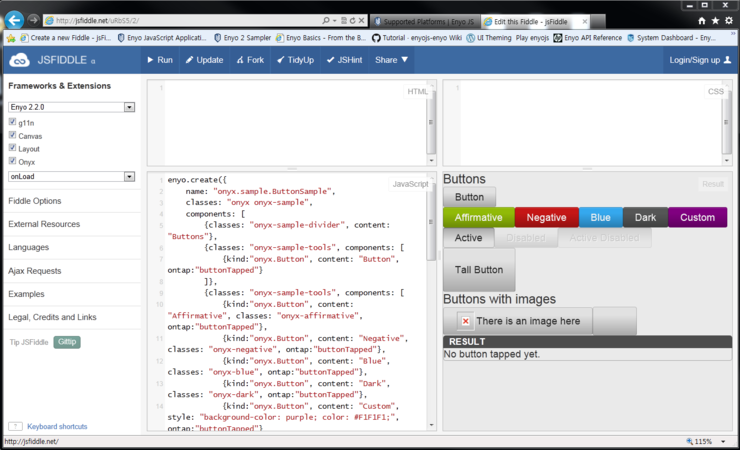Viewport: 740px width, 450px height.
Task: Toggle the Canvas checkbox
Action: click(12, 135)
